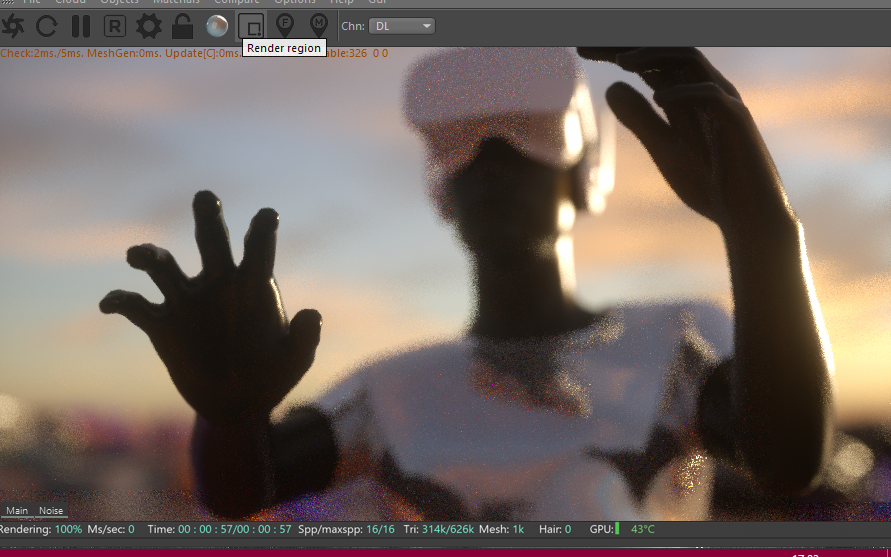This screenshot has width=891, height=557.
Task: Pause the render with the pause icon
Action: click(81, 26)
